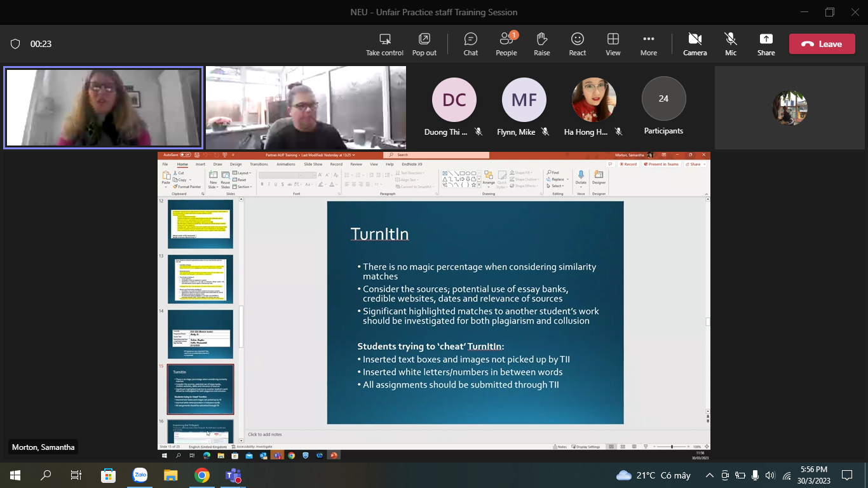Select slide 13 thumbnail
Viewport: 868px width, 488px height.
tap(201, 279)
